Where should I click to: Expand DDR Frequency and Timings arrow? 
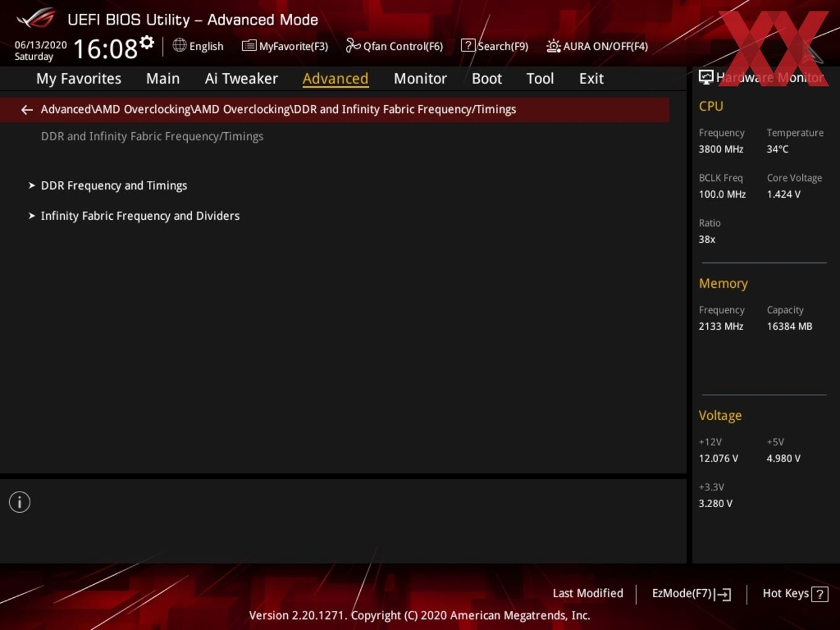[x=31, y=185]
